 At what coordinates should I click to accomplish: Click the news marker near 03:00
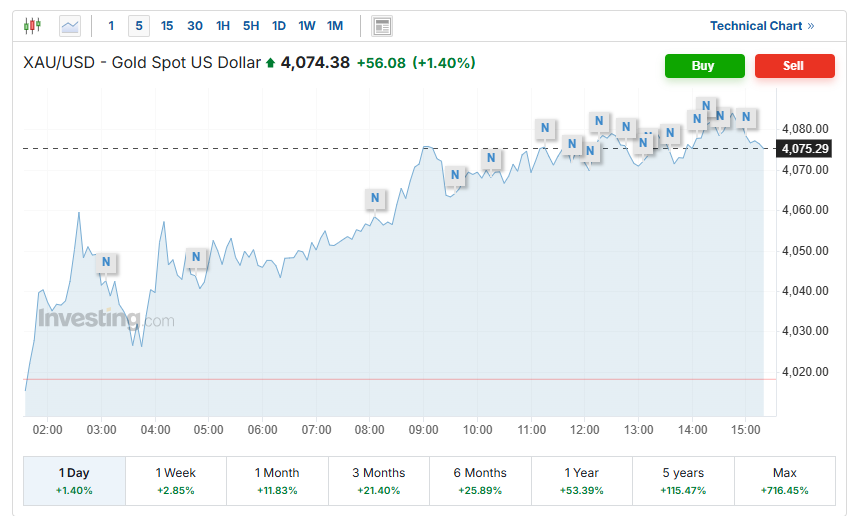(x=106, y=263)
